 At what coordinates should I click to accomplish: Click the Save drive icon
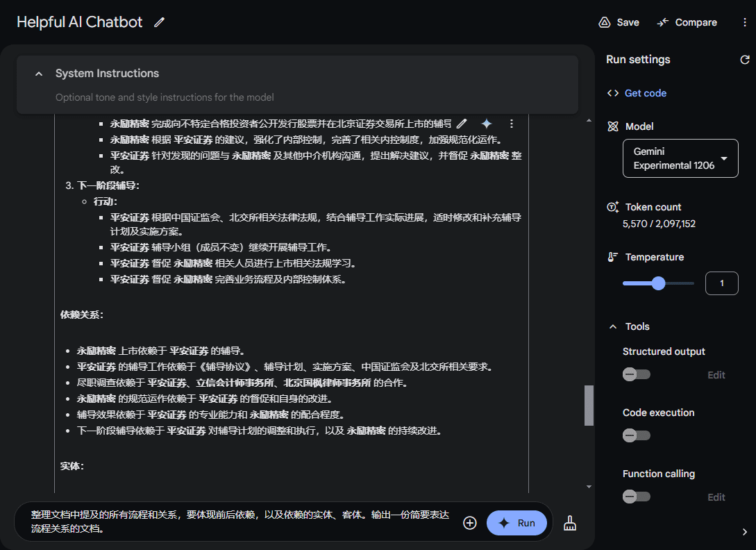[604, 22]
